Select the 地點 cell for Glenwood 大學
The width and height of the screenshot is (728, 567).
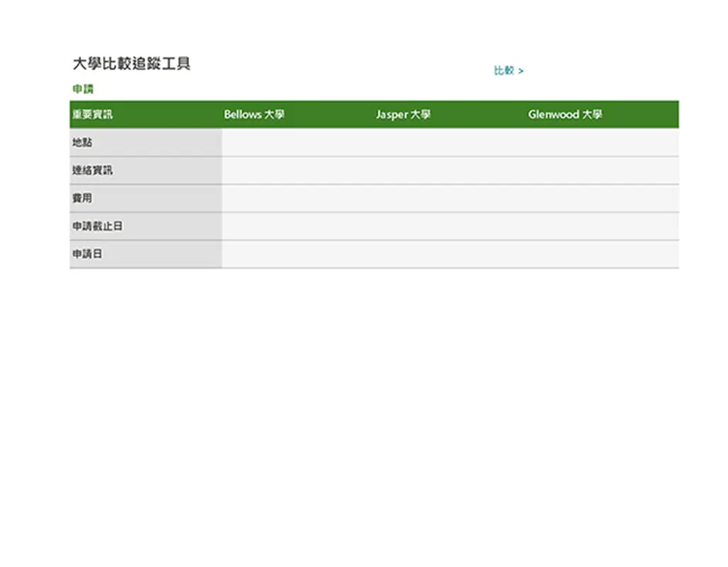point(602,142)
